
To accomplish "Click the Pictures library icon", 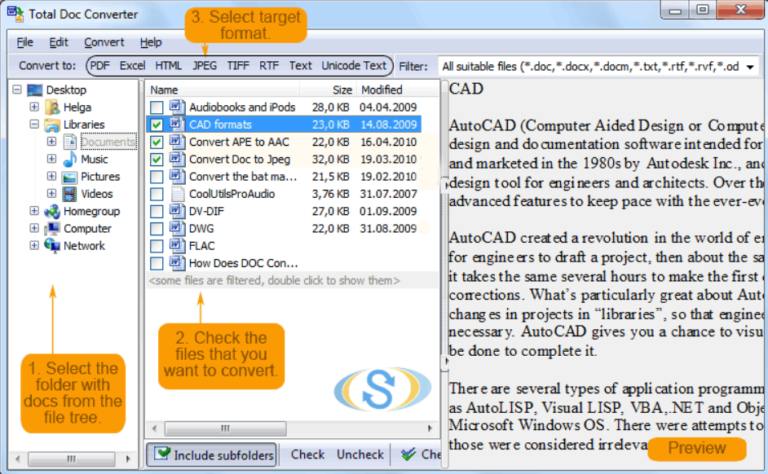I will (x=70, y=177).
